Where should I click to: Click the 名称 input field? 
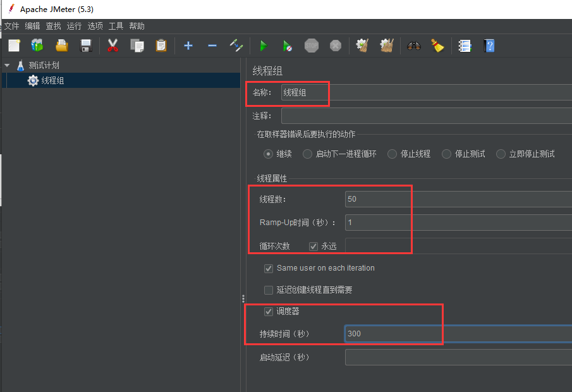point(427,92)
